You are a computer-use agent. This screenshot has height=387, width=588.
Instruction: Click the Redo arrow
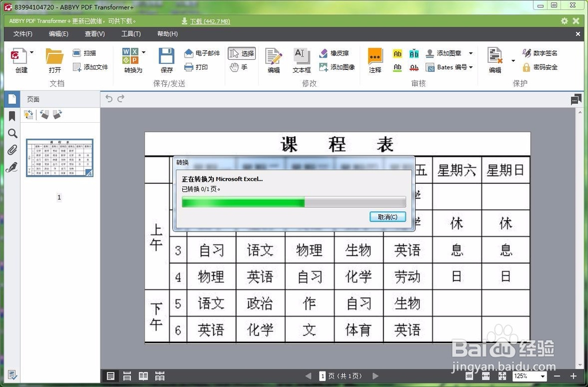[x=121, y=99]
